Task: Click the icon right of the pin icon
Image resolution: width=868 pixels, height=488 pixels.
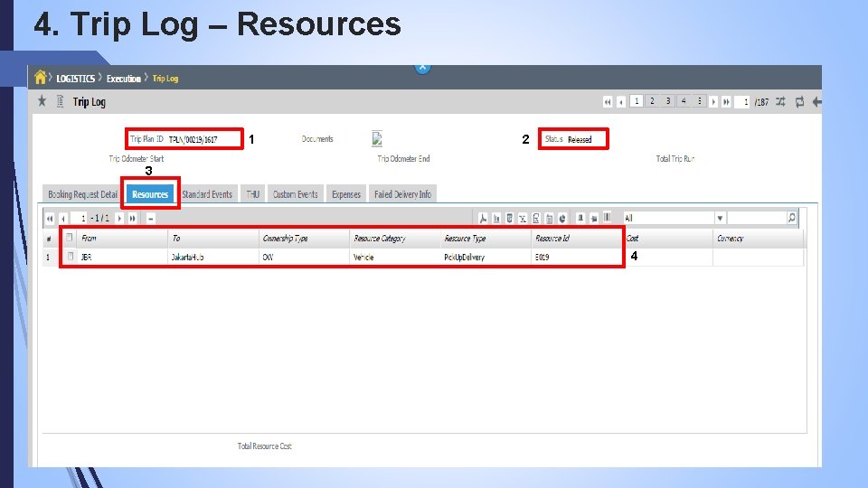Action: tap(594, 218)
